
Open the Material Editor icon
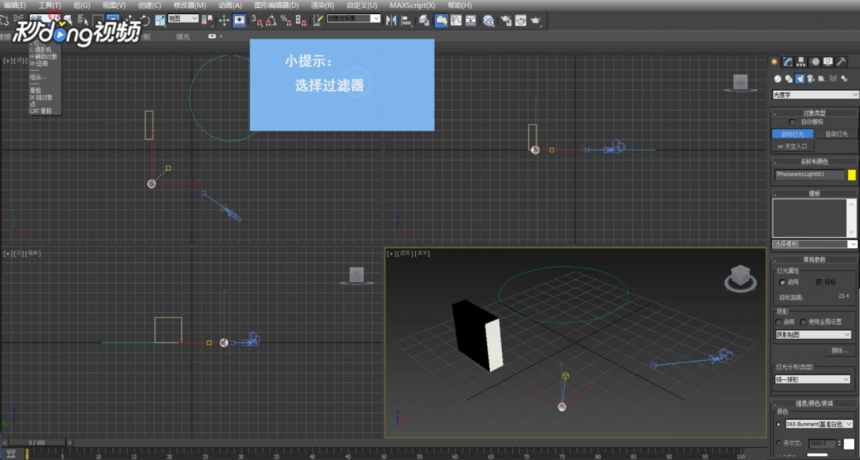click(x=489, y=20)
